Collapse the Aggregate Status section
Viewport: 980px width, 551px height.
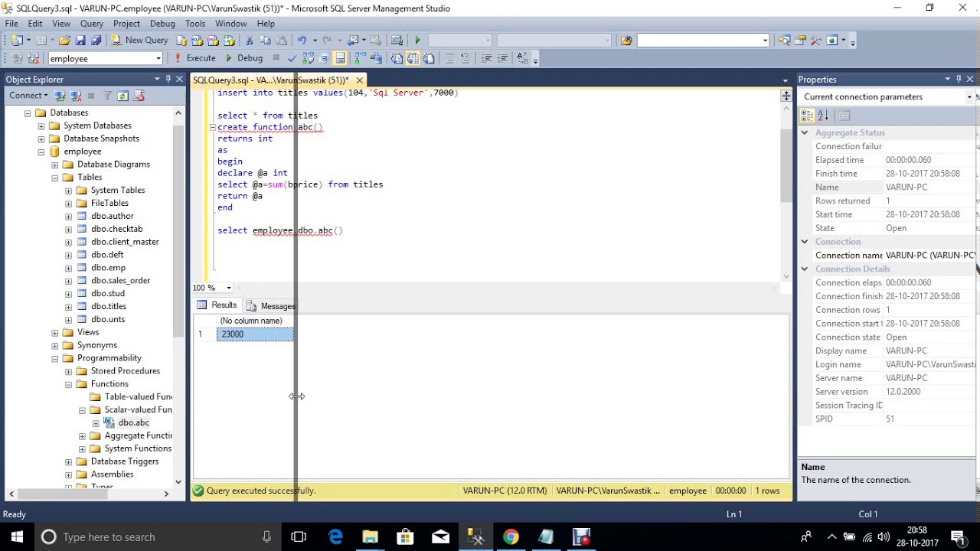coord(805,132)
